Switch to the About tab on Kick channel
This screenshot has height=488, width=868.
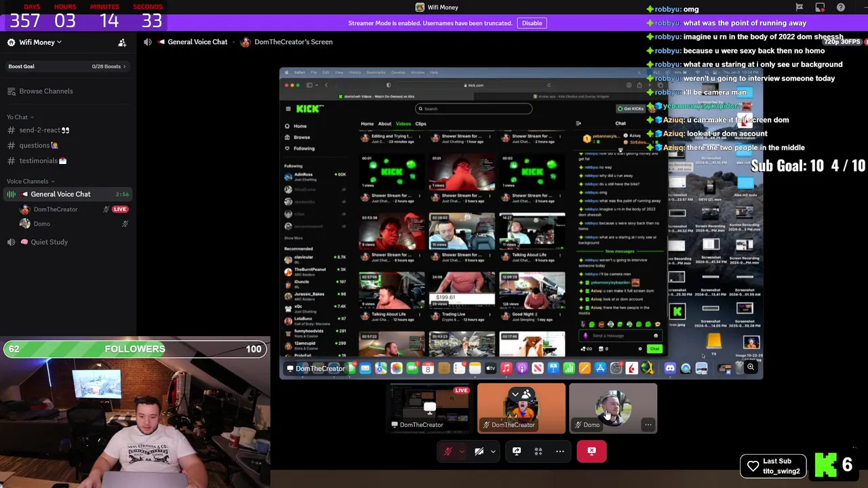point(384,124)
